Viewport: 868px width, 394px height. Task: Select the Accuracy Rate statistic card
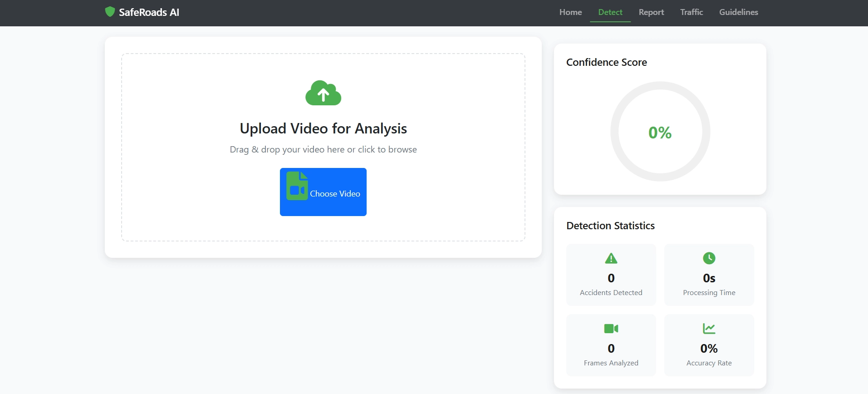[709, 345]
